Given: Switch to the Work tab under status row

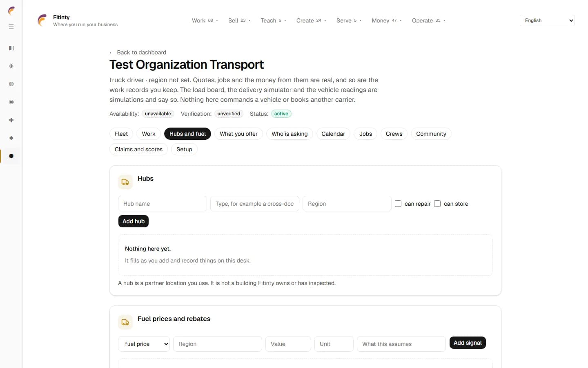Looking at the screenshot, I should pyautogui.click(x=149, y=134).
